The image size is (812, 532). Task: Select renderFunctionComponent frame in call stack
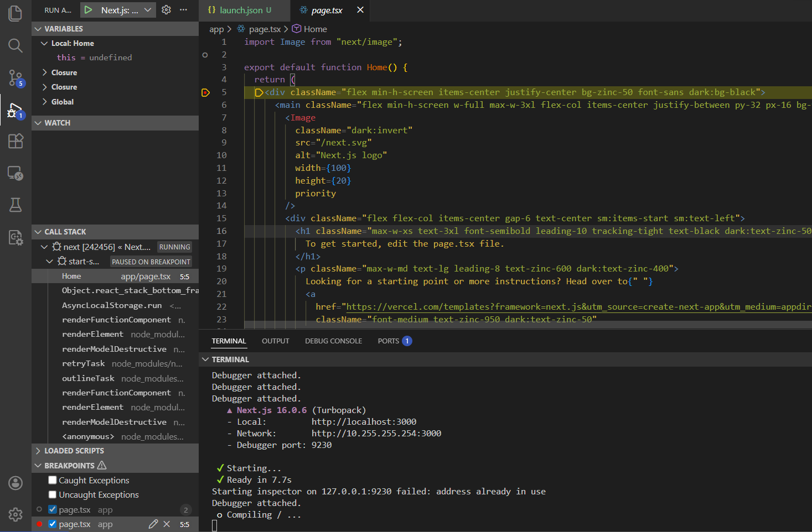click(x=116, y=320)
